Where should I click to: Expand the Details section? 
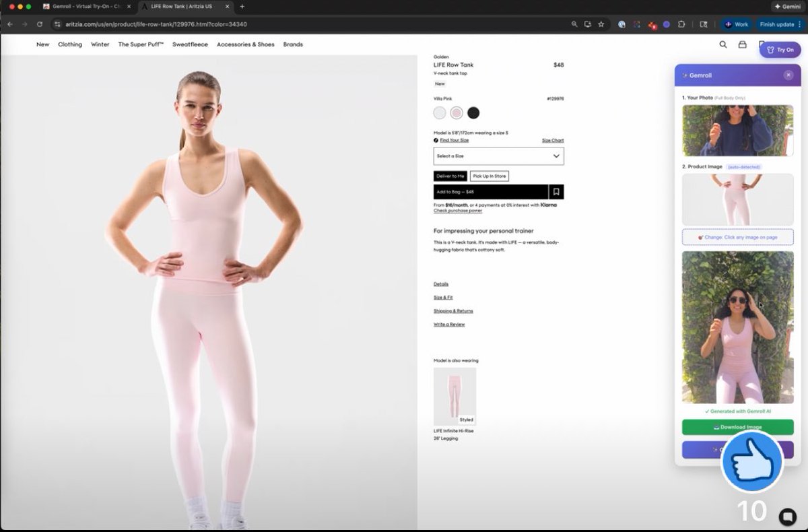tap(441, 284)
